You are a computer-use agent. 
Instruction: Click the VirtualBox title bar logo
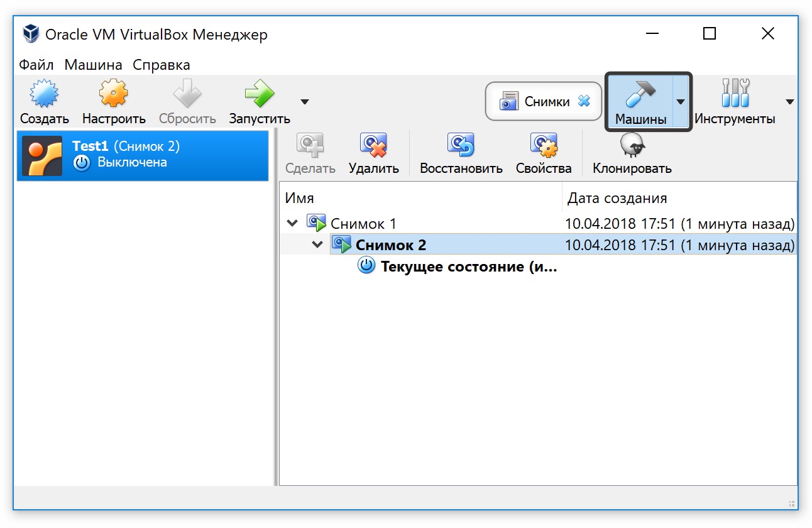31,34
